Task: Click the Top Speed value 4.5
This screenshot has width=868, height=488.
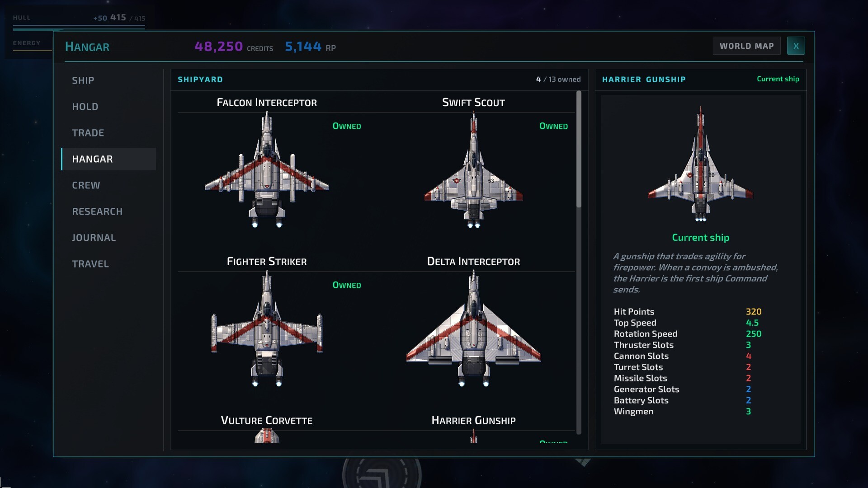Action: 752,323
